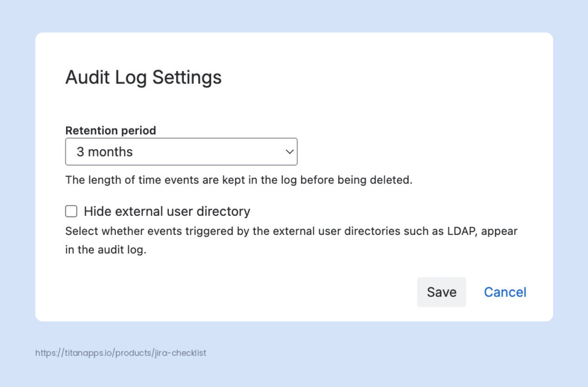Screen dimensions: 588x387
Task: Dismiss the dialog via Cancel
Action: pos(505,292)
